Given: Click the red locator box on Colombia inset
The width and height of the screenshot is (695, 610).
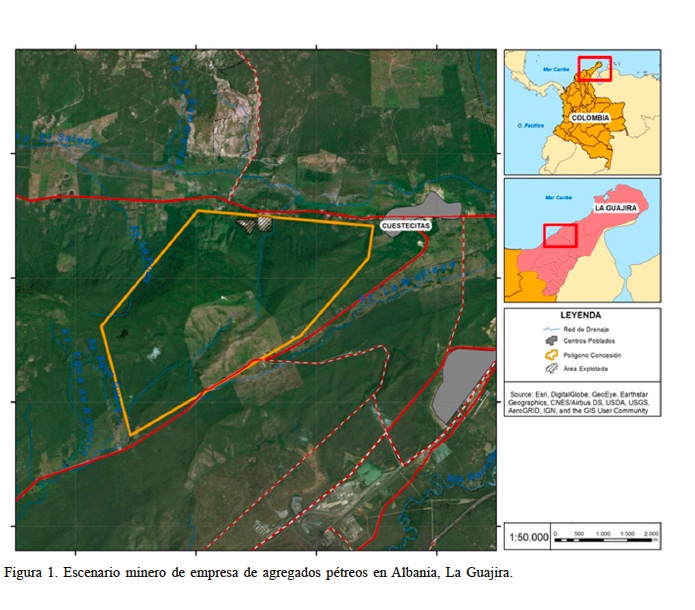Looking at the screenshot, I should [594, 68].
